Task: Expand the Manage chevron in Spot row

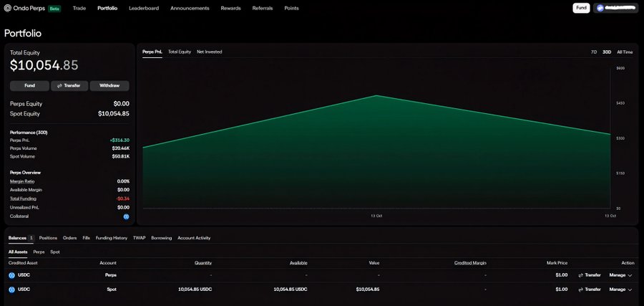Action: (630, 290)
